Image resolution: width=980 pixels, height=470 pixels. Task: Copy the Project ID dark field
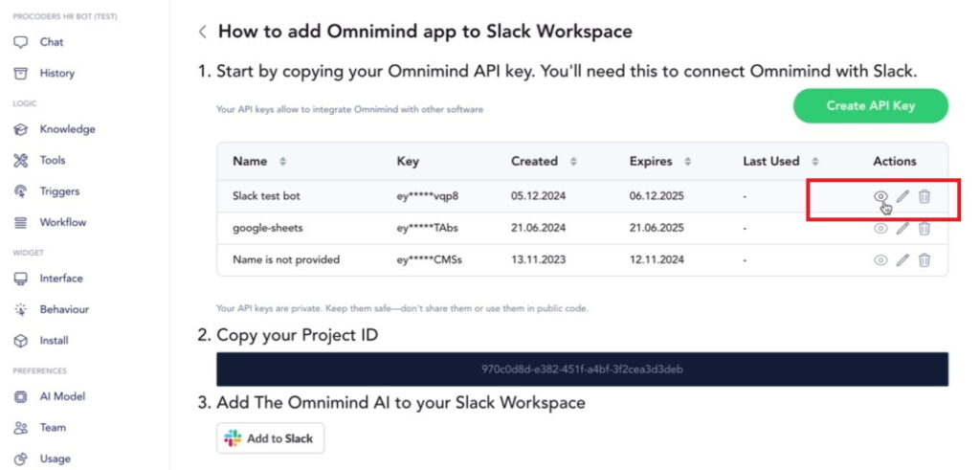pyautogui.click(x=582, y=369)
